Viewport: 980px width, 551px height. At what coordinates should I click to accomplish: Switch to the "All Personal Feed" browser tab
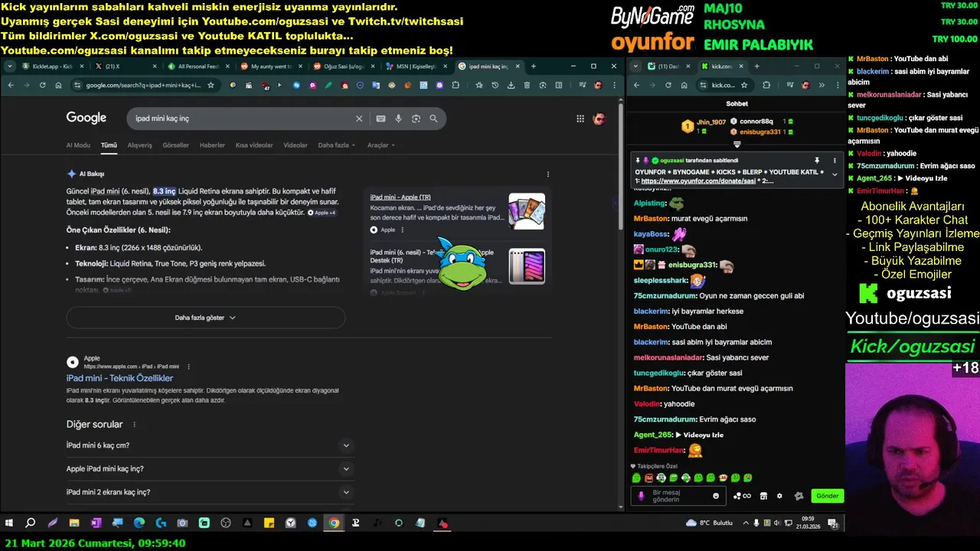point(198,67)
